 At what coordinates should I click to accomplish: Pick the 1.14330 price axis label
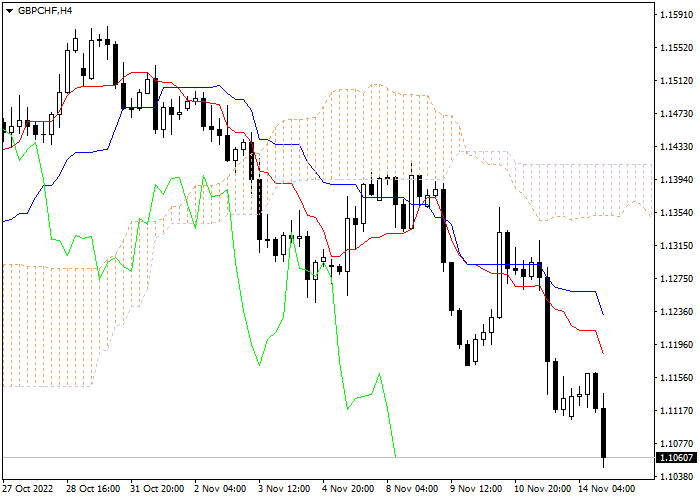coord(676,147)
